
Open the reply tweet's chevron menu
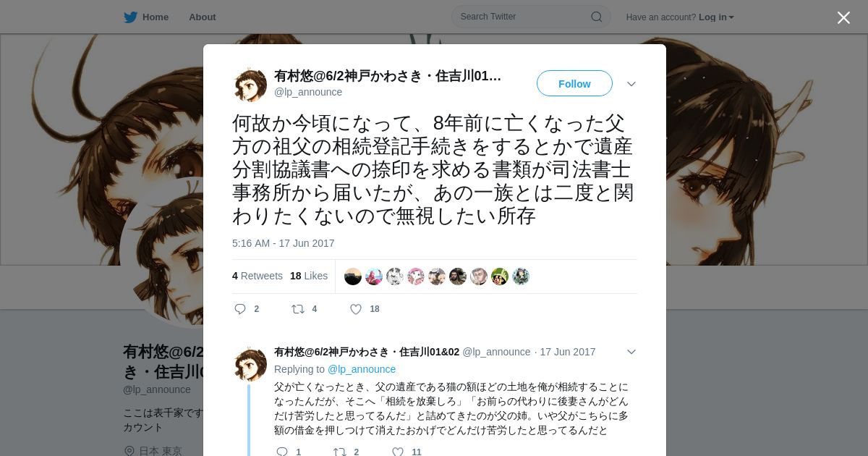631,352
